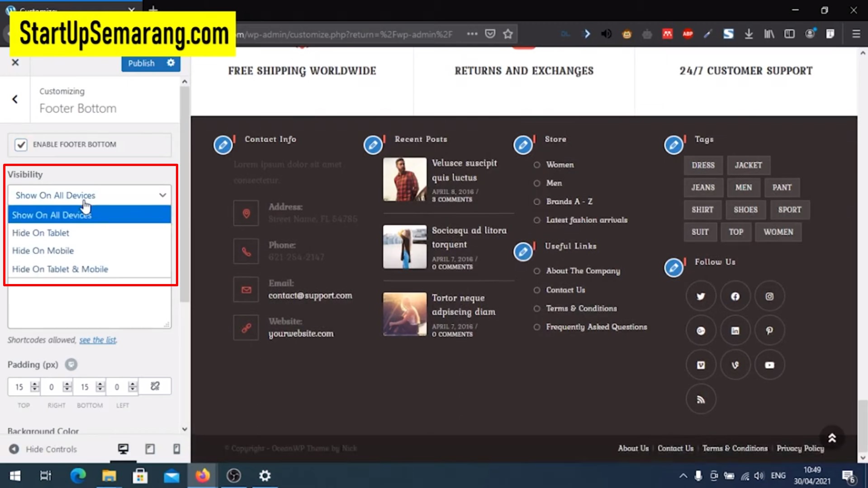This screenshot has height=488, width=868.
Task: Open Settings gear in taskbar
Action: pos(265,476)
